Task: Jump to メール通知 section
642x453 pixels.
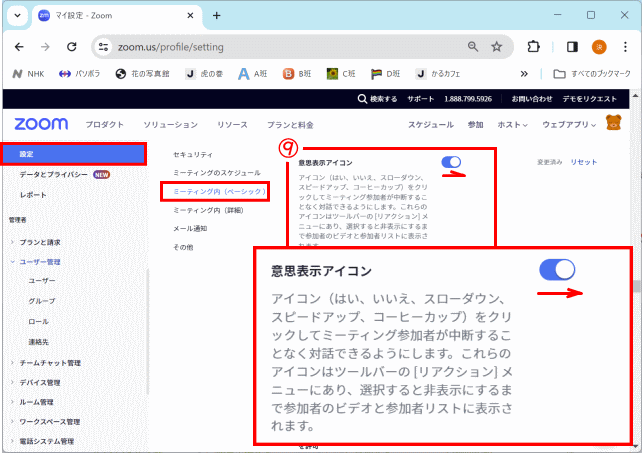Action: [x=190, y=229]
